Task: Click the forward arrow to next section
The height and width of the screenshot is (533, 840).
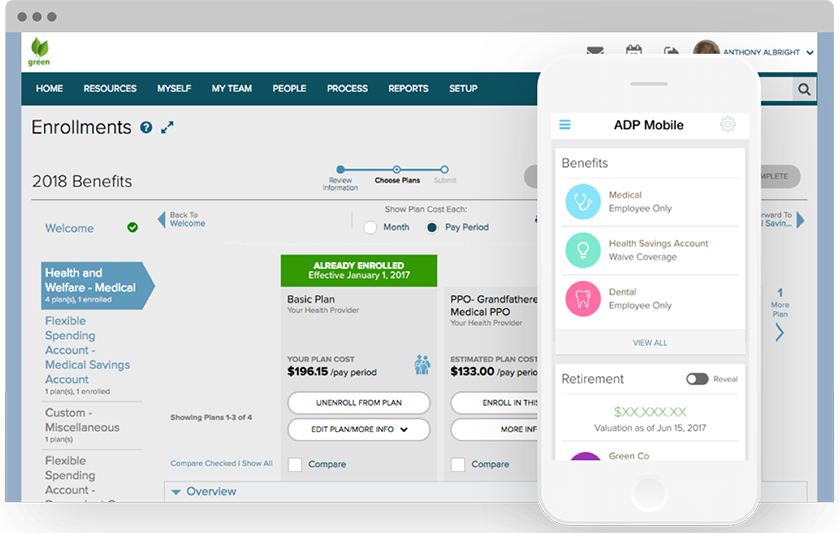Action: (x=800, y=219)
